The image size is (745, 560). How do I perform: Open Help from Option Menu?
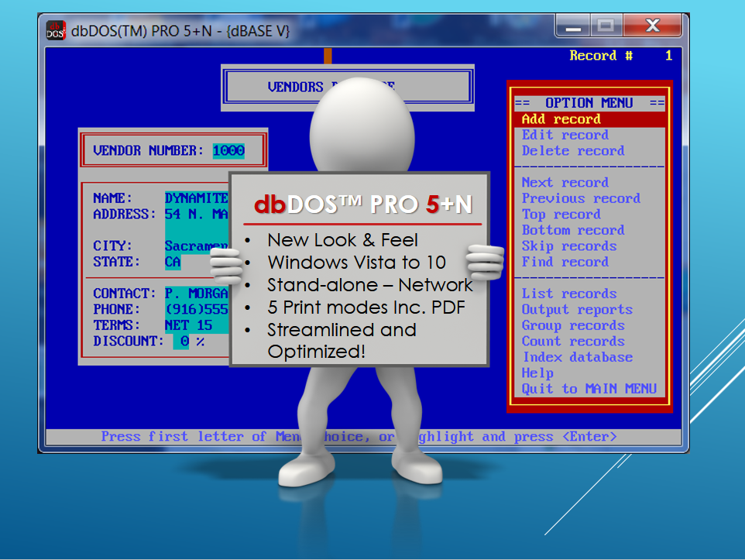point(537,373)
